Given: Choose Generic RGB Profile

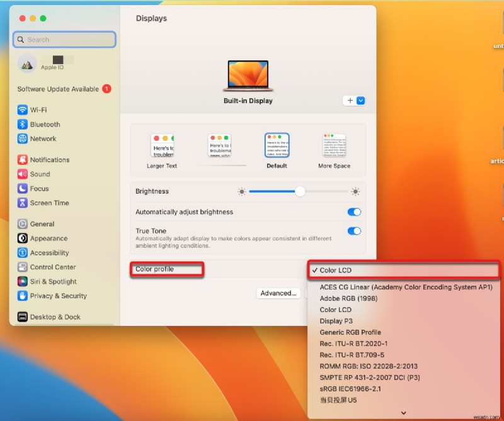Looking at the screenshot, I should click(x=350, y=332).
